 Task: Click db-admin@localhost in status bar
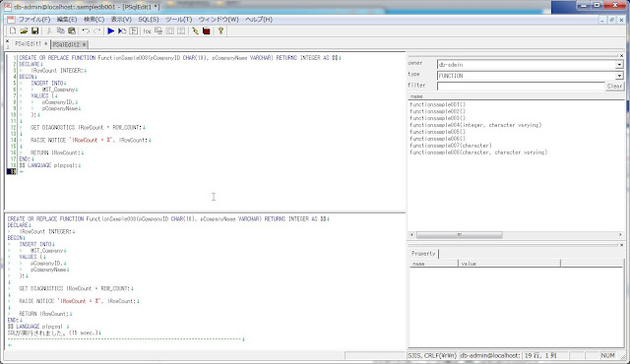pos(490,355)
